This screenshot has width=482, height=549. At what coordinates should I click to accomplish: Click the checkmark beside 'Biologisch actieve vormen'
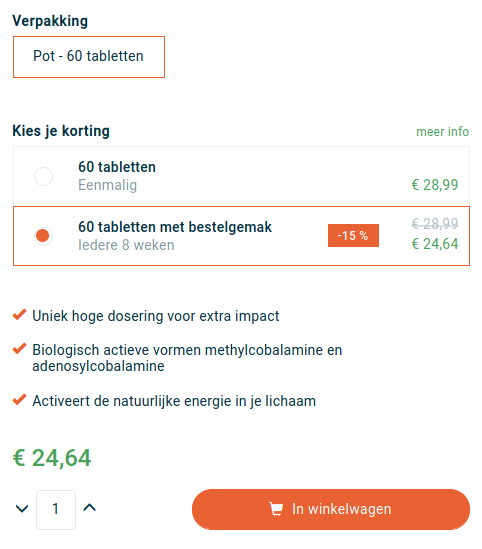(x=20, y=348)
